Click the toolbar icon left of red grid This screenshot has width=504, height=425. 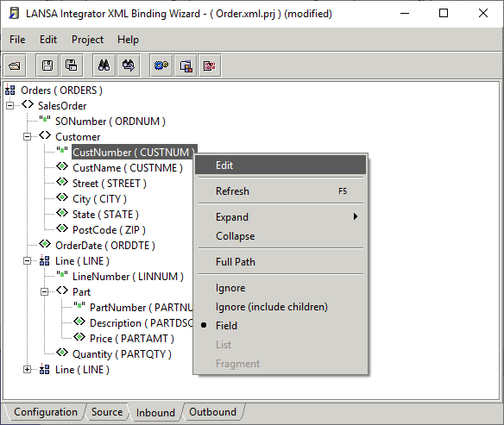[186, 66]
